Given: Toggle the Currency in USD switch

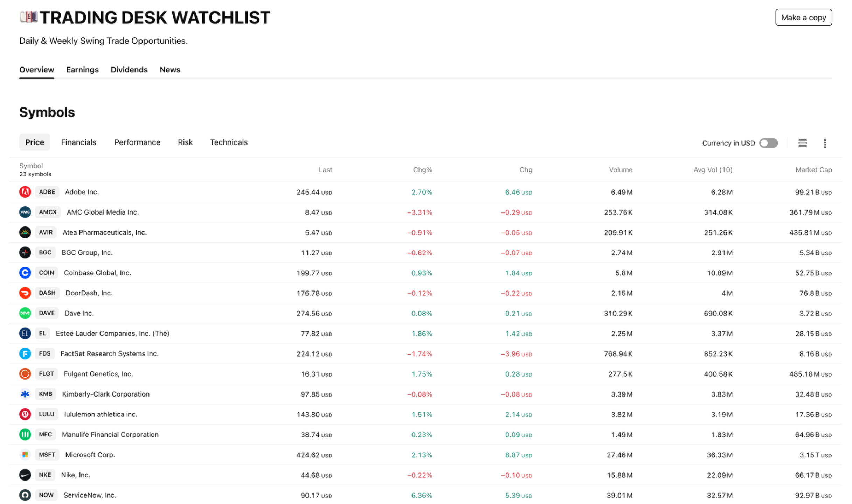Looking at the screenshot, I should [x=768, y=143].
